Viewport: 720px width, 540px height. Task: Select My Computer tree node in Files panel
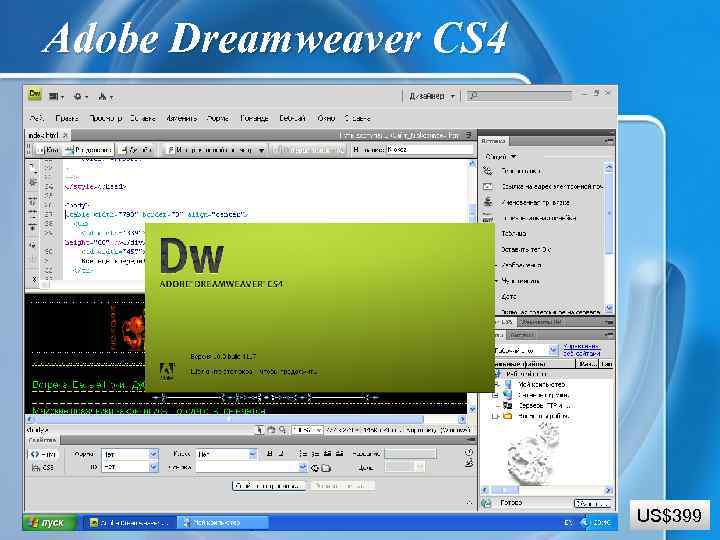coord(542,384)
